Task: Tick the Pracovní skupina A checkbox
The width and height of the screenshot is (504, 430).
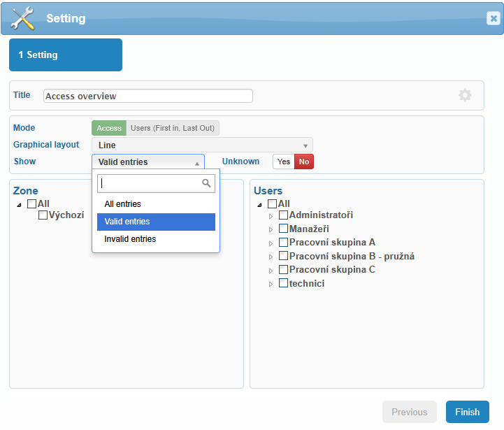Action: [x=283, y=242]
